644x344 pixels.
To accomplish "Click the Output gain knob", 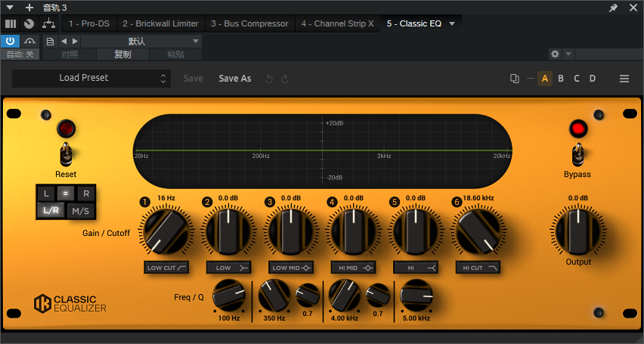I will 578,231.
